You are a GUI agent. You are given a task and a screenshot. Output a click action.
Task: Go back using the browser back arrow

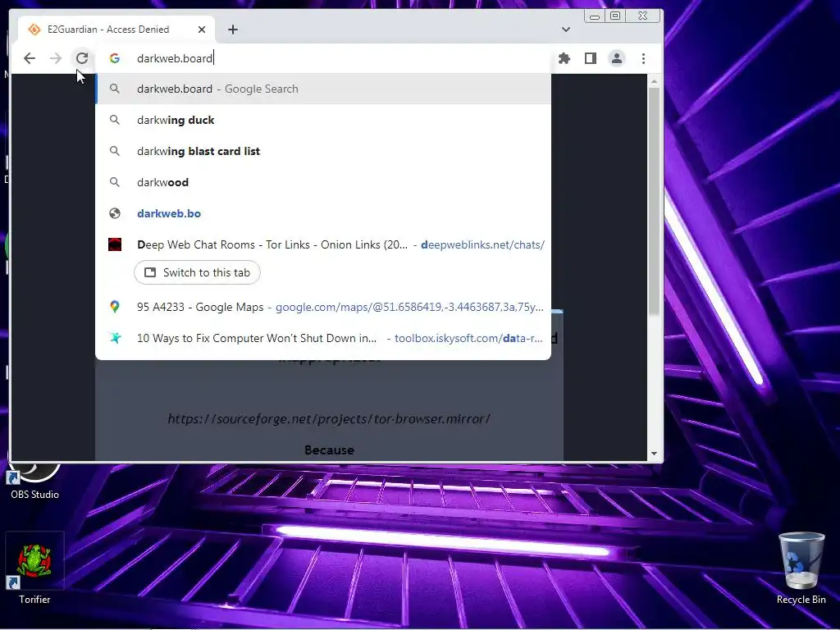(x=30, y=58)
